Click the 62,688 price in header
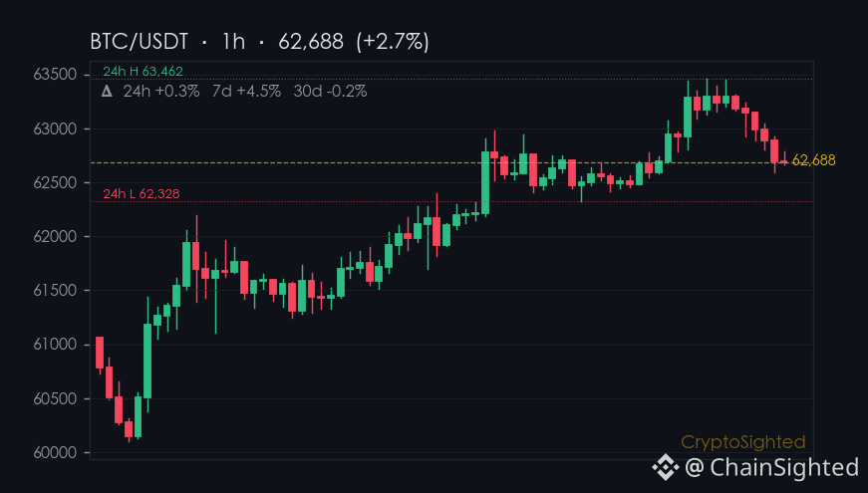Image resolution: width=868 pixels, height=493 pixels. tap(311, 42)
